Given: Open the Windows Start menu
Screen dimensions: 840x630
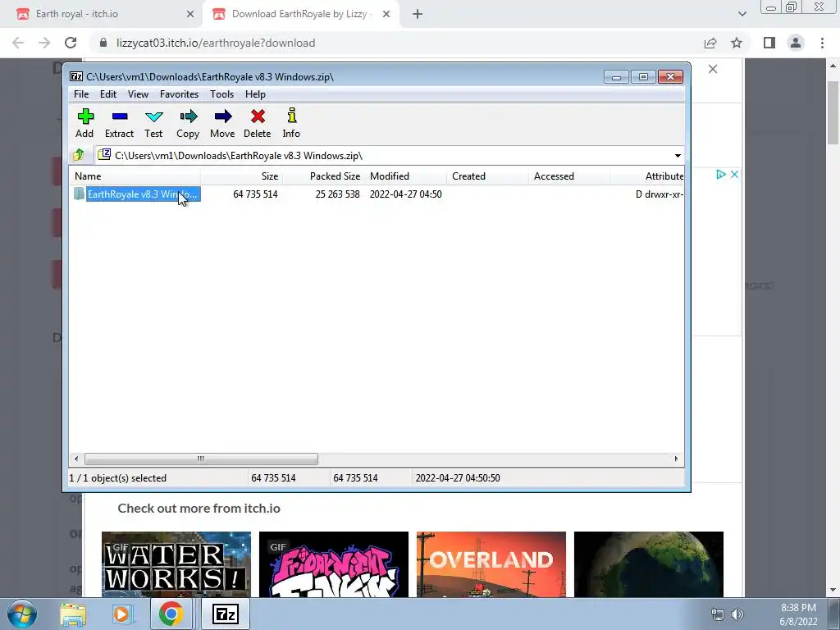Looking at the screenshot, I should pos(22,614).
